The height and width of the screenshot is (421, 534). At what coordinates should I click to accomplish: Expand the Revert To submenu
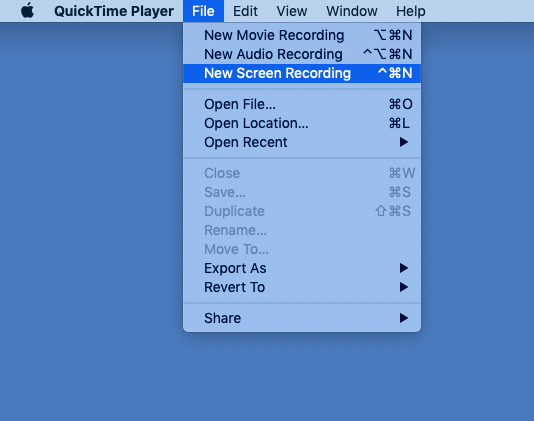click(302, 287)
